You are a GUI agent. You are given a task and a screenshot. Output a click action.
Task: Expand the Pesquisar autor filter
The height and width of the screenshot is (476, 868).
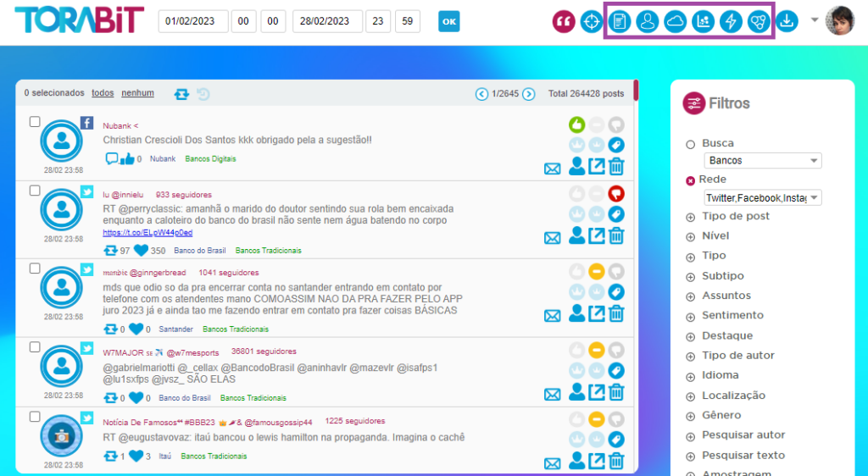click(690, 437)
